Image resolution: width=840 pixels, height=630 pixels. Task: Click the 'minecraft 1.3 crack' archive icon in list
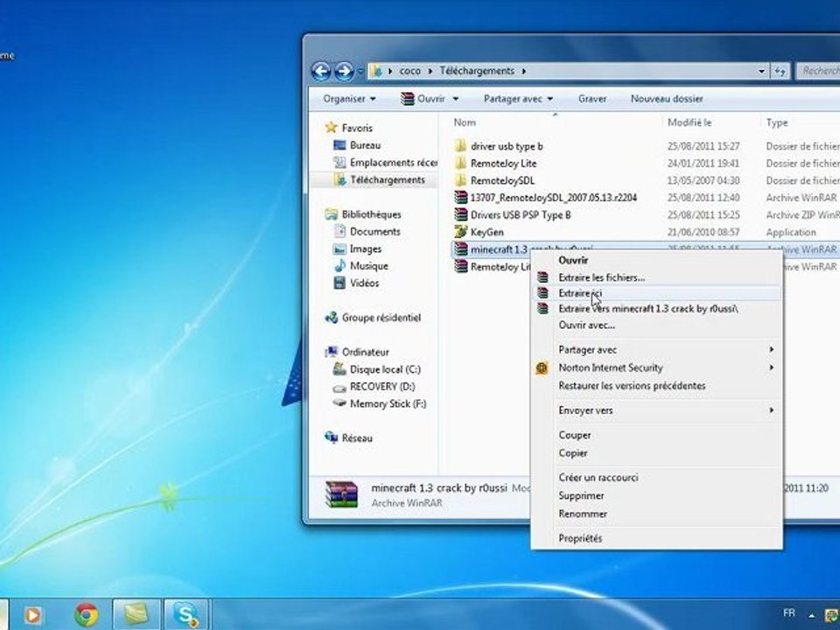[460, 249]
